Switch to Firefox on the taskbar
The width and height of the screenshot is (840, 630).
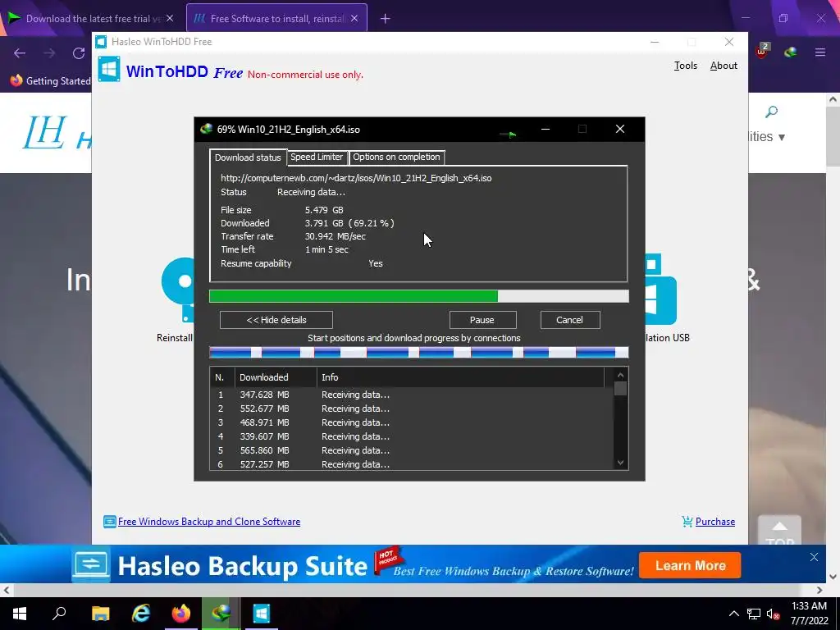click(181, 614)
